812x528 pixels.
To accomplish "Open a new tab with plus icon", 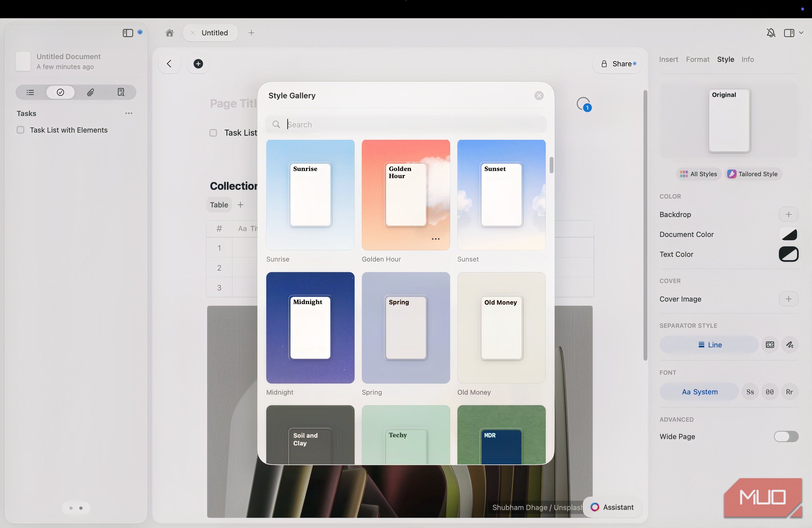I will click(251, 33).
